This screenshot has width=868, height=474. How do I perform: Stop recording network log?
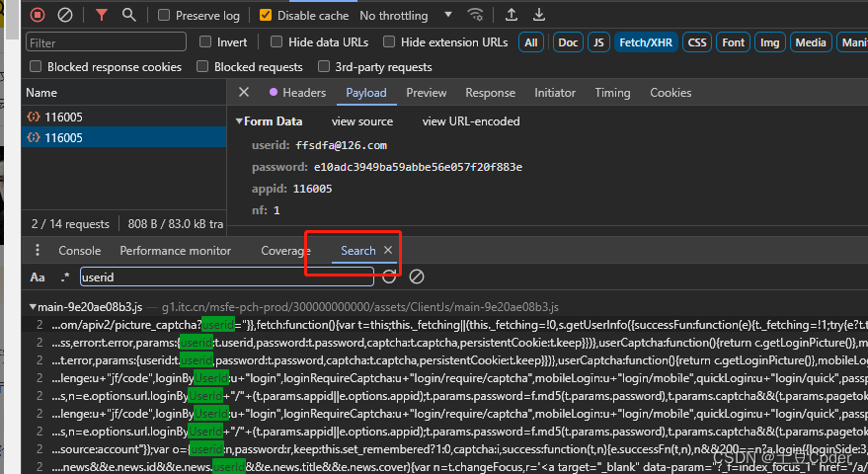[38, 15]
